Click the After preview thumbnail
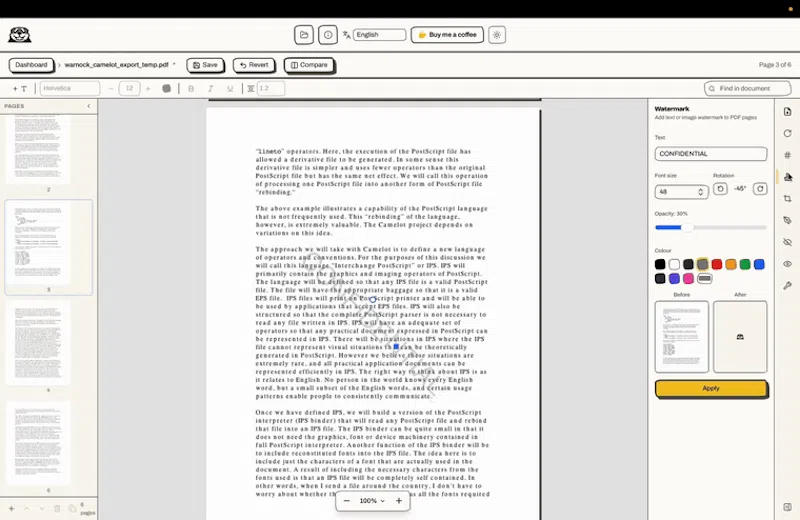The width and height of the screenshot is (800, 520). click(740, 337)
